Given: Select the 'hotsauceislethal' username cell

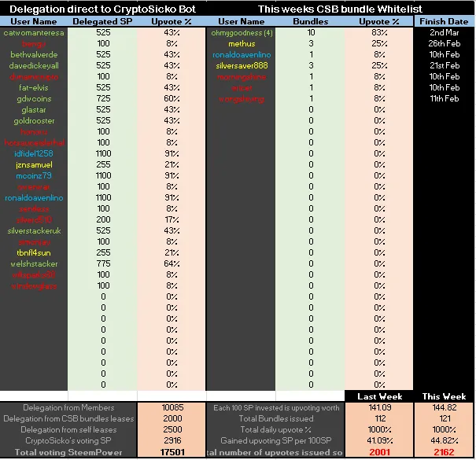Looking at the screenshot, I should coord(34,142).
